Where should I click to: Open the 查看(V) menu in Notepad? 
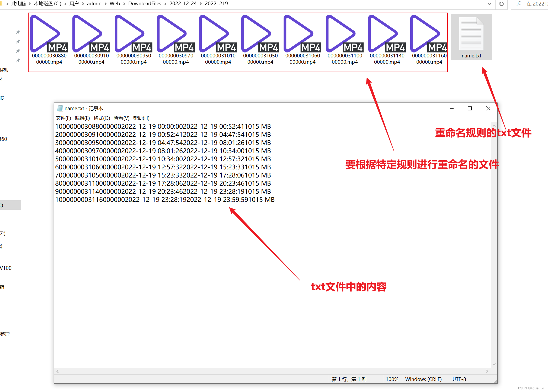pyautogui.click(x=121, y=118)
